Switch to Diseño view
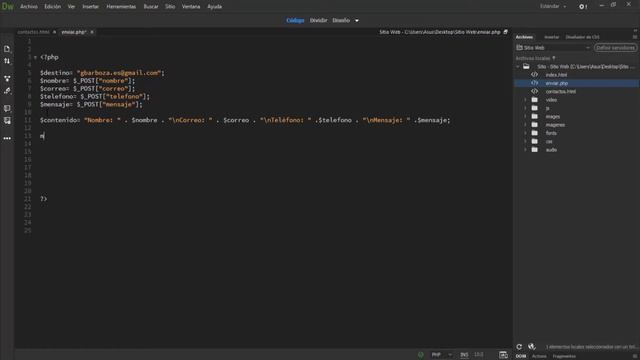Image resolution: width=640 pixels, height=360 pixels. coord(341,20)
